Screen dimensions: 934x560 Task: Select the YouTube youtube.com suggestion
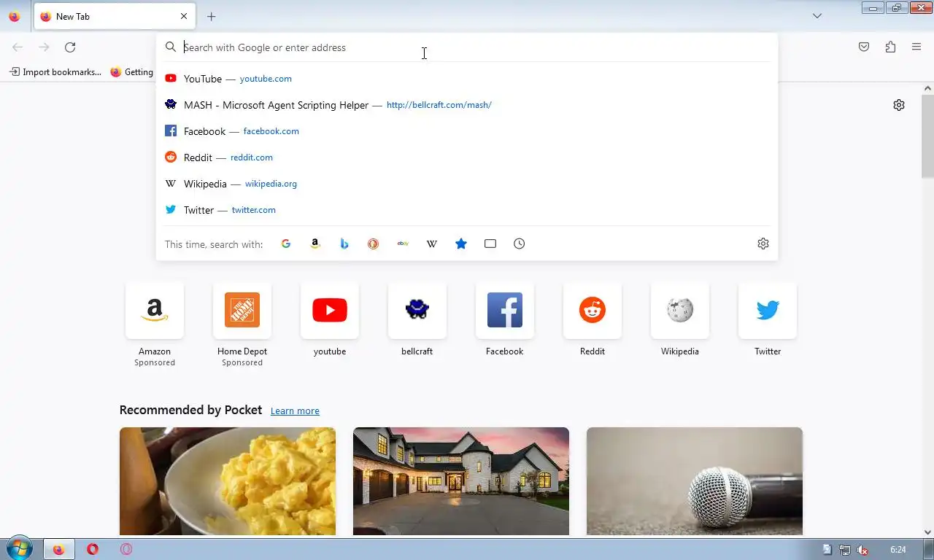[x=467, y=79]
